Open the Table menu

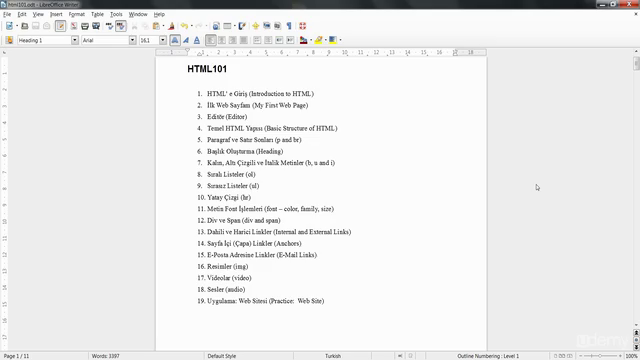point(97,14)
